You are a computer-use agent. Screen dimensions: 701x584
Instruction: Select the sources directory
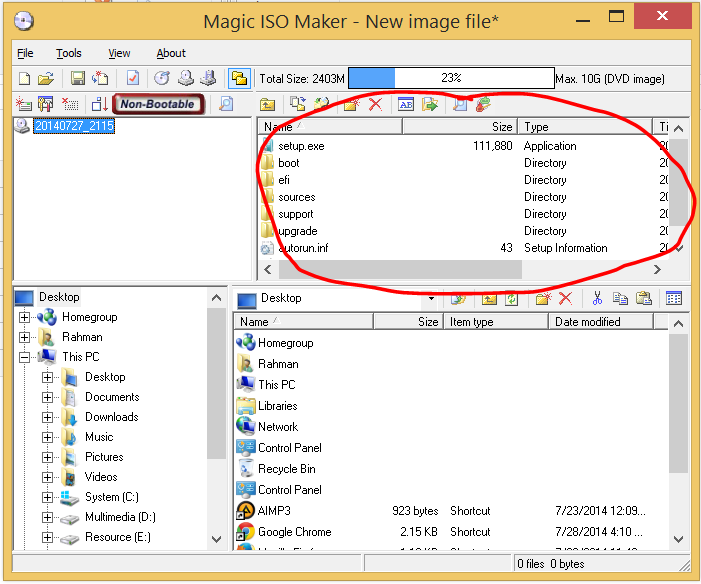(296, 197)
